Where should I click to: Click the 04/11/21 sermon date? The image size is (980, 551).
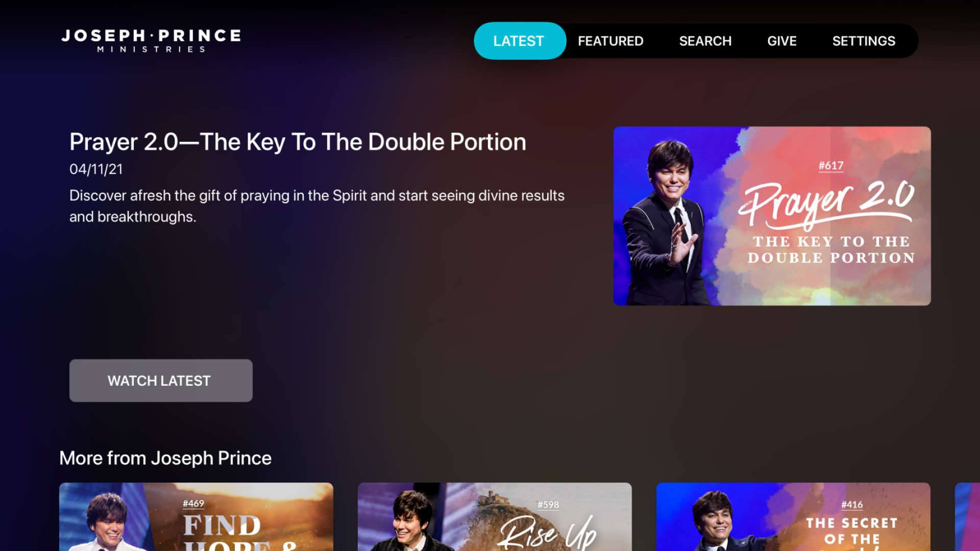[x=96, y=169]
